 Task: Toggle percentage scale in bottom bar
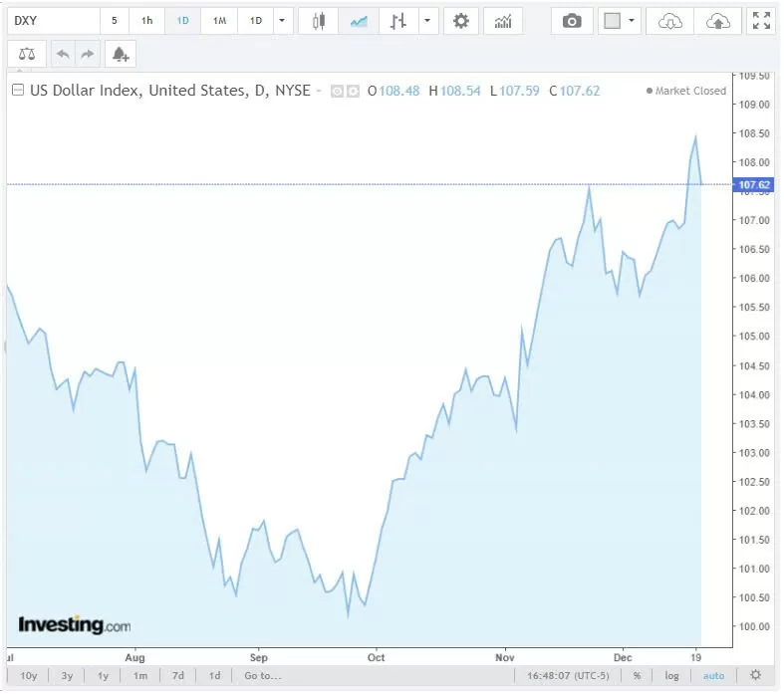637,676
